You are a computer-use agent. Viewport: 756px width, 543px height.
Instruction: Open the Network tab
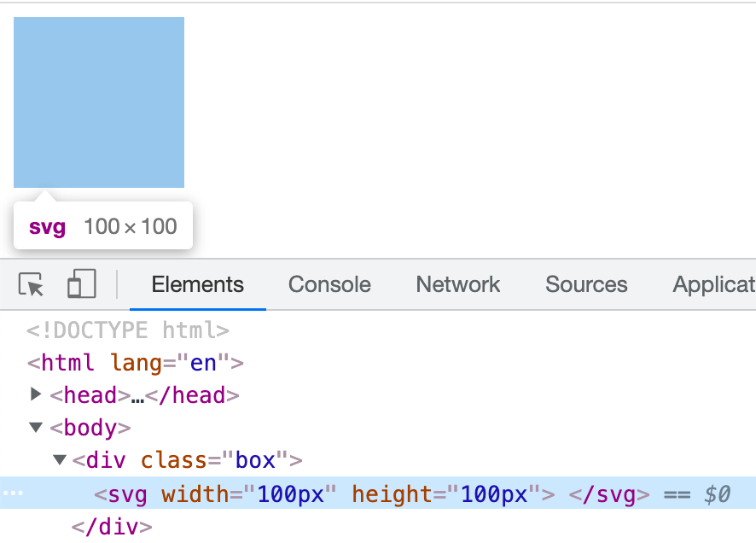point(457,284)
